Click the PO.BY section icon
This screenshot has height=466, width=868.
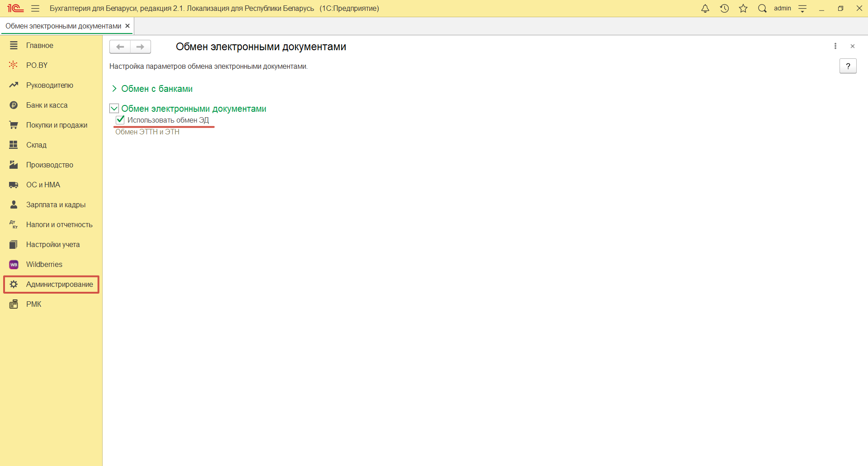pyautogui.click(x=14, y=65)
